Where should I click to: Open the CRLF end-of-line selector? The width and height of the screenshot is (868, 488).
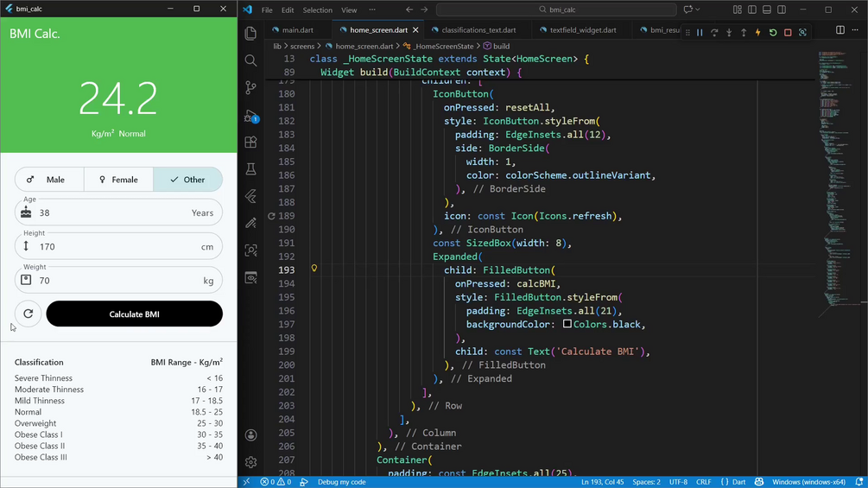(x=704, y=482)
